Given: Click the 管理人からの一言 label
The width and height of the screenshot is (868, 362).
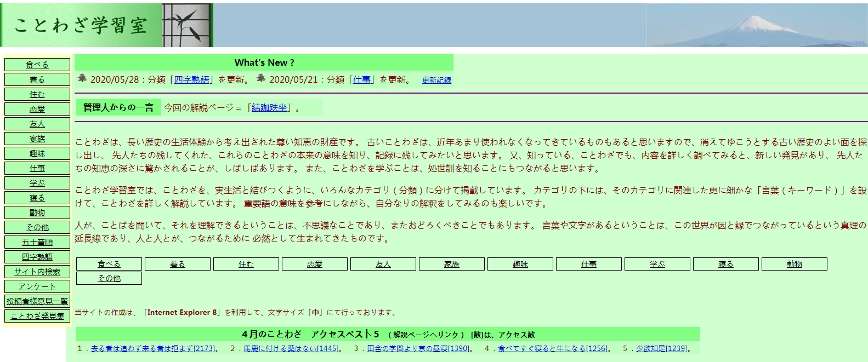Looking at the screenshot, I should pos(118,107).
